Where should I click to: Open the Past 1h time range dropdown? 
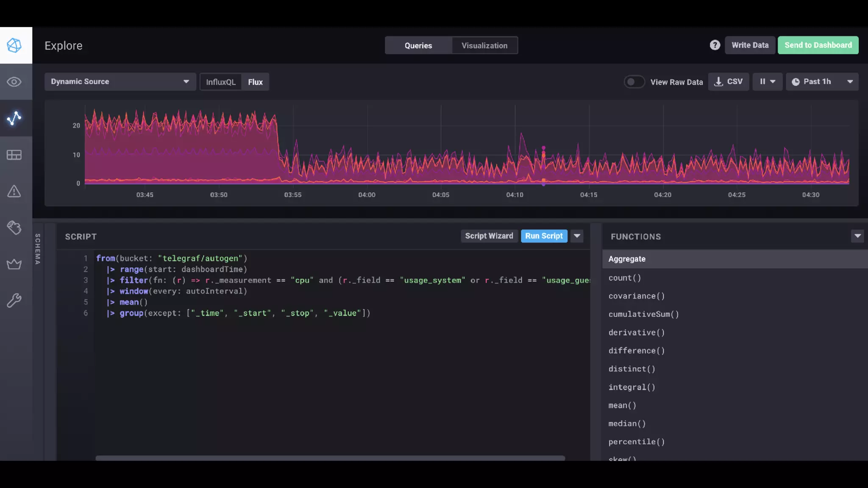[822, 82]
